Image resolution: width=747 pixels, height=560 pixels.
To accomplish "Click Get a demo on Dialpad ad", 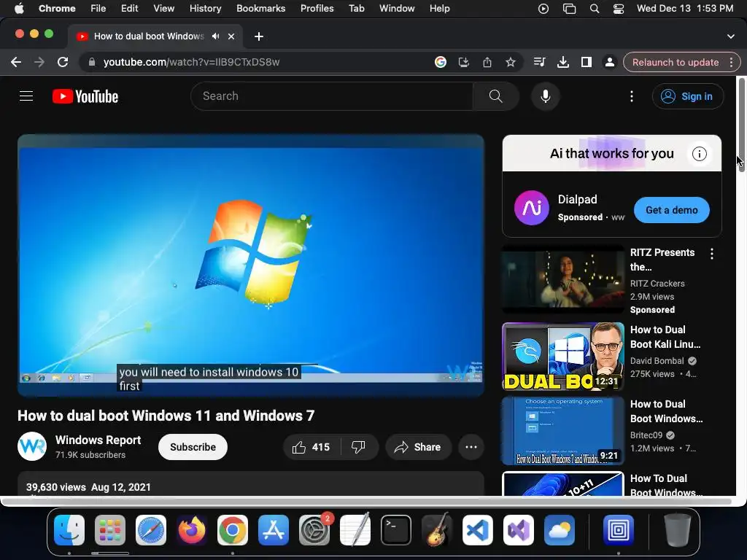I will point(671,210).
